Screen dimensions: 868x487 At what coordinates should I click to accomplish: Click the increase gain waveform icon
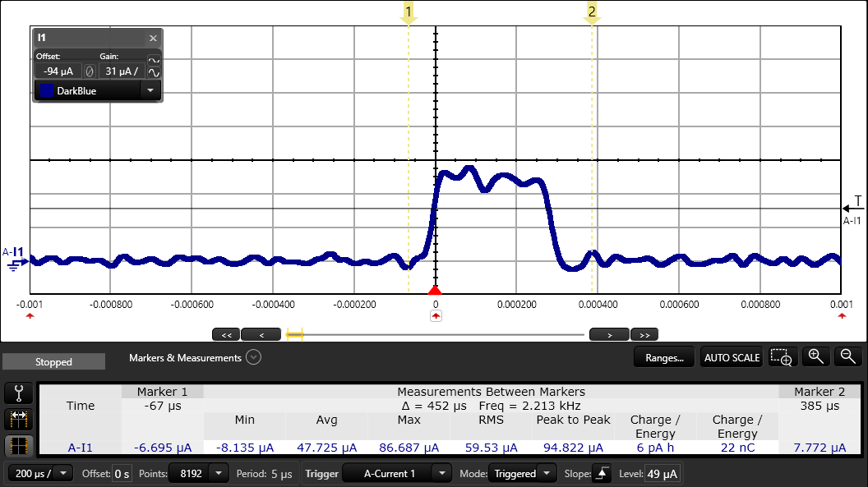coord(154,72)
